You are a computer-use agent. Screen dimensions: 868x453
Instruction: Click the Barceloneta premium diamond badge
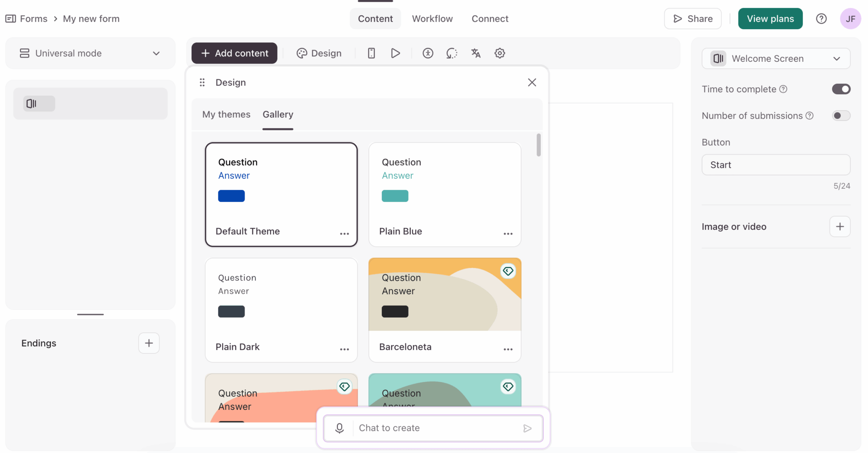(508, 271)
